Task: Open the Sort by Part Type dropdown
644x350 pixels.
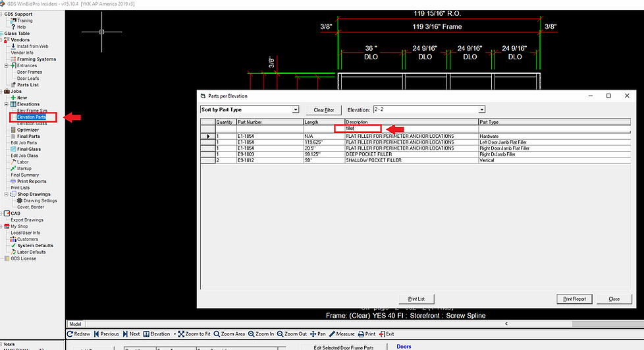Action: coord(295,110)
